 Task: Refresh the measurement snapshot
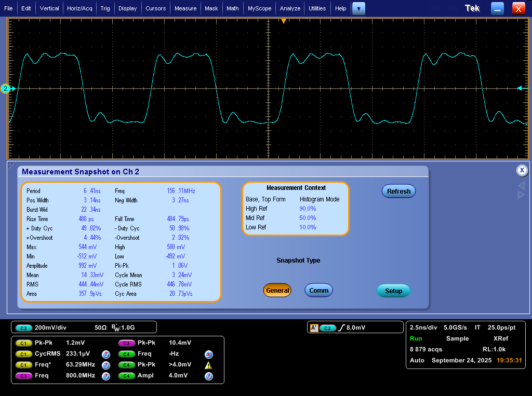pyautogui.click(x=398, y=192)
